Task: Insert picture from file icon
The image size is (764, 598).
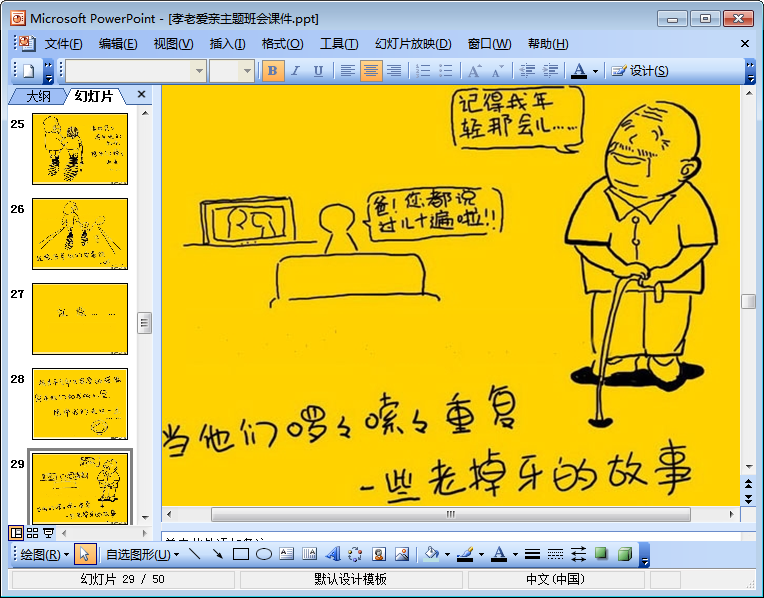Action: coord(402,555)
